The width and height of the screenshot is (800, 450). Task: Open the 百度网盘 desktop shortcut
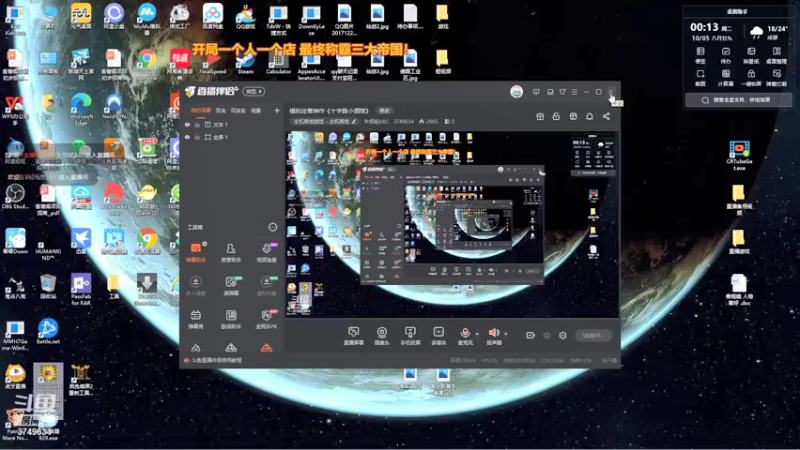pyautogui.click(x=213, y=15)
